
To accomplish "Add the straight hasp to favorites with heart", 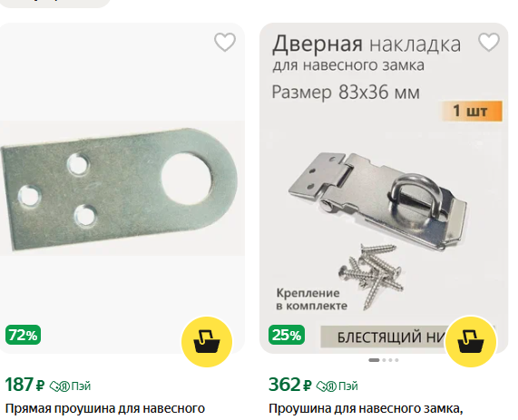I will tap(225, 43).
